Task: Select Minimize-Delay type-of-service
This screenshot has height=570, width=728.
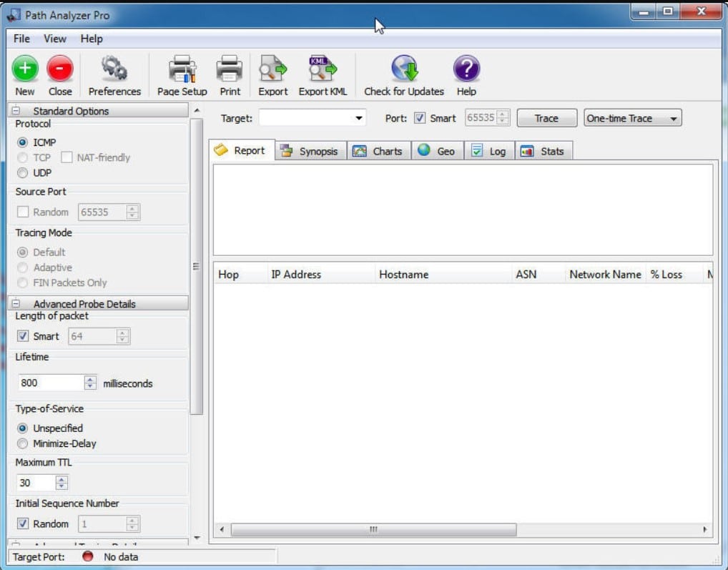Action: coord(22,443)
